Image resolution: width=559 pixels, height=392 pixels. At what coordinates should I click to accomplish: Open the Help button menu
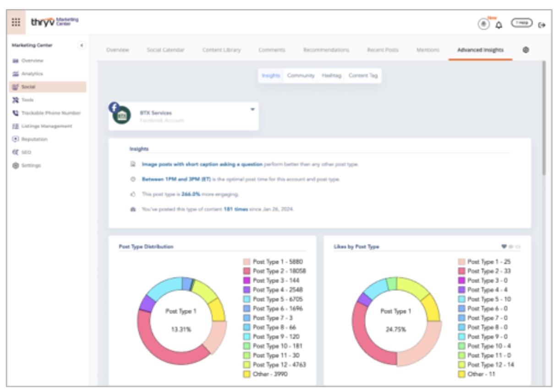522,22
